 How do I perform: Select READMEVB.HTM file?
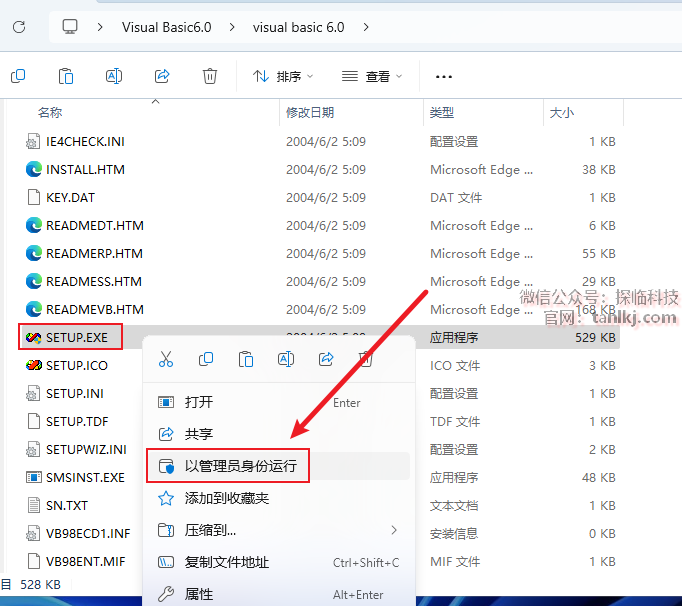tap(95, 309)
